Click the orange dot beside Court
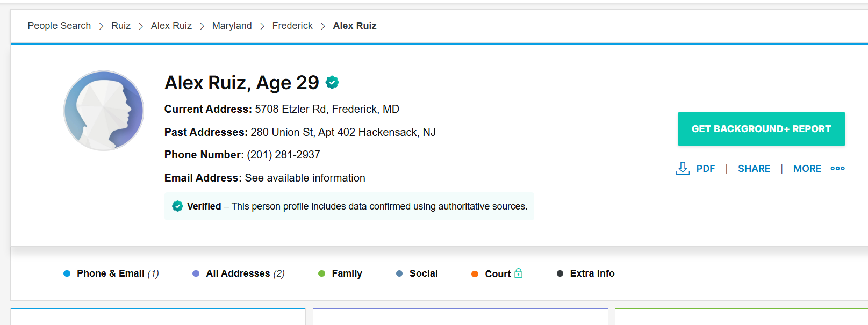This screenshot has height=325, width=868. [x=475, y=274]
